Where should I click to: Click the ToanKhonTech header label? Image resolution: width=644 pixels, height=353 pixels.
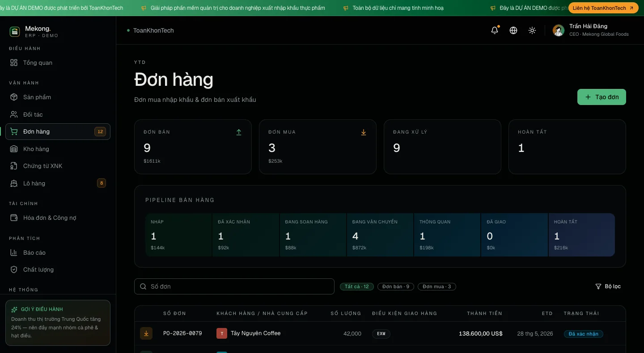(x=153, y=30)
